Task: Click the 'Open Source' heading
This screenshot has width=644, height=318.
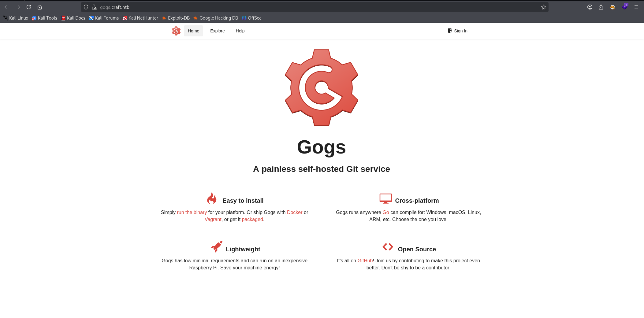Action: point(417,249)
